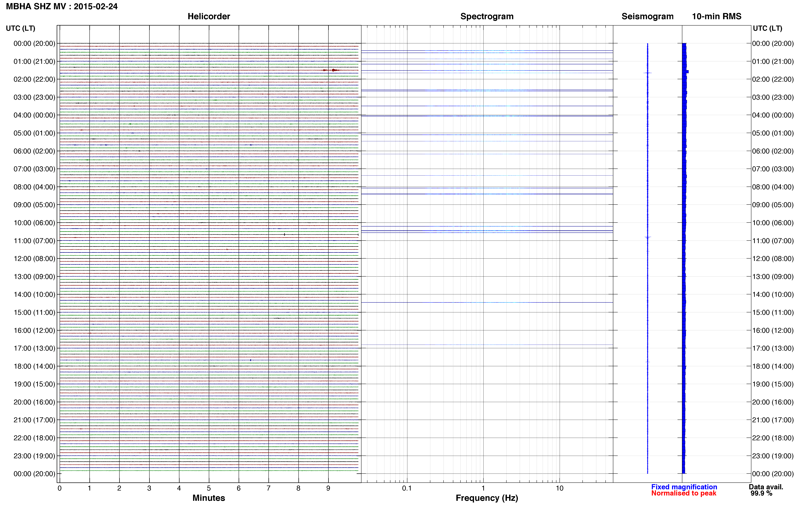Click the right-axis 10:00 (06:00) time label
The width and height of the screenshot is (812, 508).
[773, 223]
